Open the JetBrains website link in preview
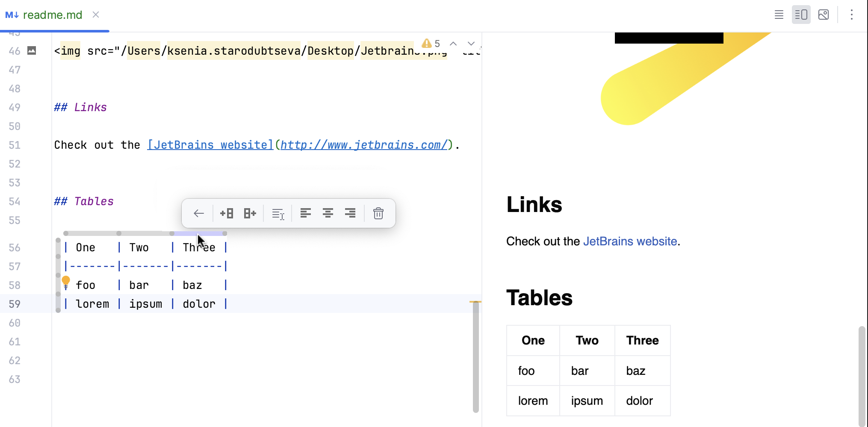 [x=629, y=241]
